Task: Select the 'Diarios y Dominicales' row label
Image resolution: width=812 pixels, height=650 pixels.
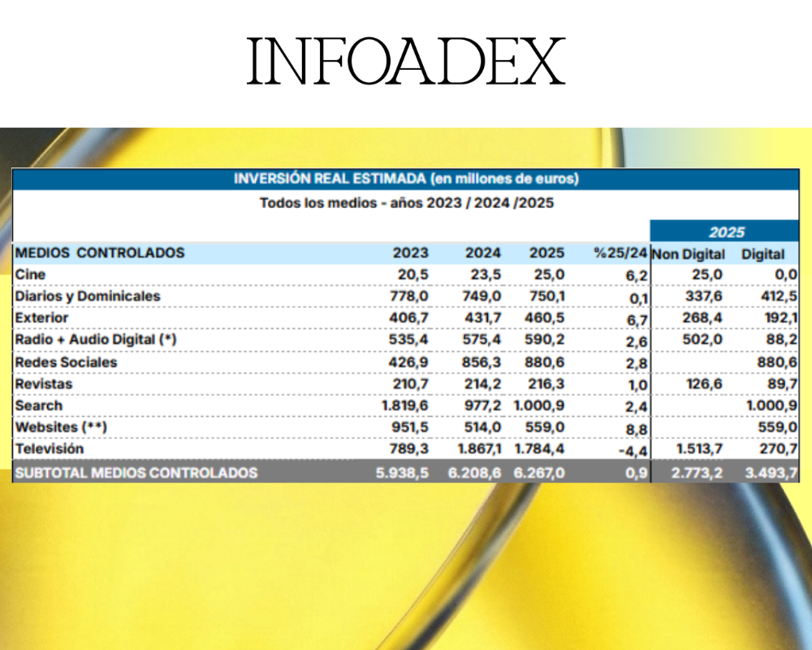Action: 88,296
